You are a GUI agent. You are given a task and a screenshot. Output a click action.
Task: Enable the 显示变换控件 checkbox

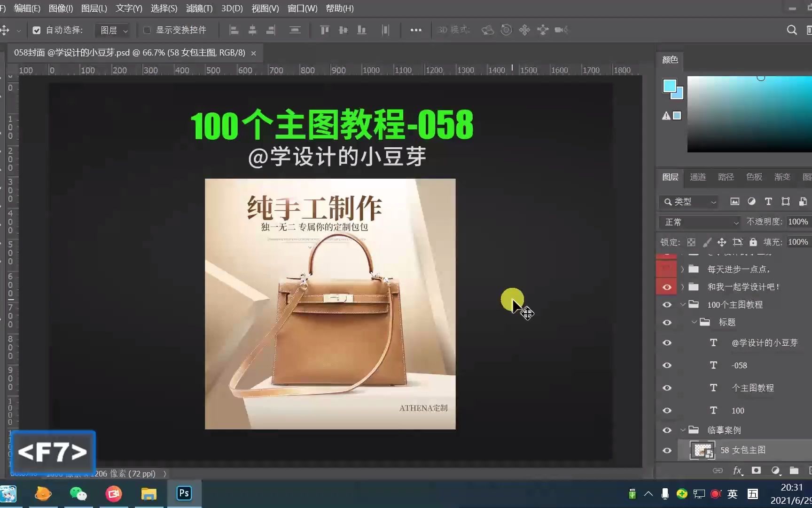tap(147, 30)
